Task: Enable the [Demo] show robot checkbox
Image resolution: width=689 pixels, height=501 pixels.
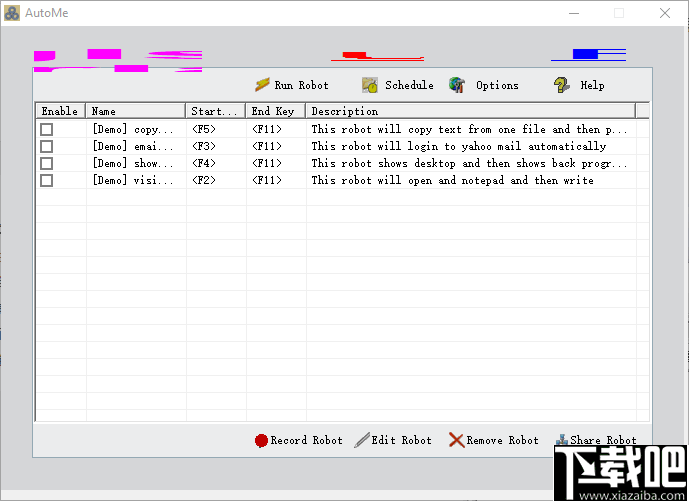Action: click(47, 163)
